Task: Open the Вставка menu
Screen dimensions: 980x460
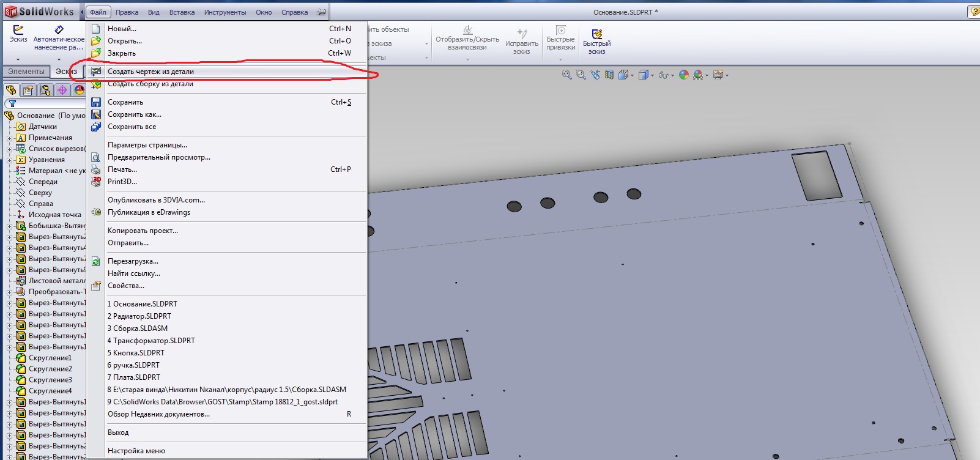Action: pos(182,12)
